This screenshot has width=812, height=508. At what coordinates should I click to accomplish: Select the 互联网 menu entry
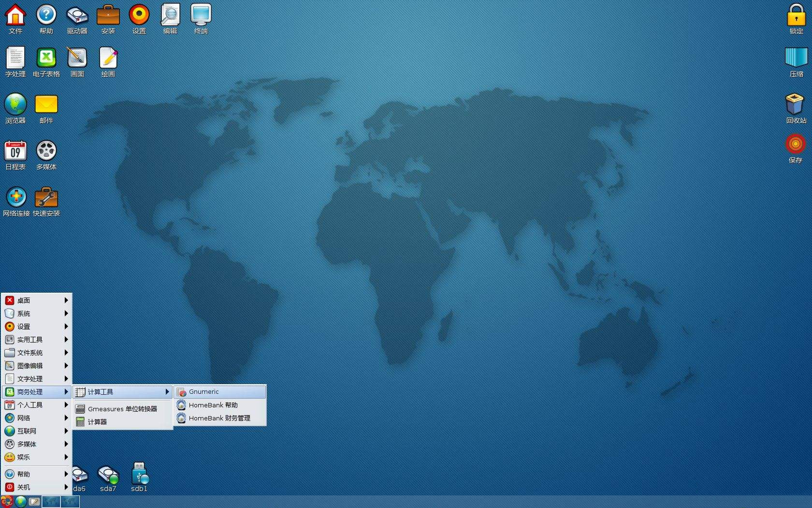point(37,431)
